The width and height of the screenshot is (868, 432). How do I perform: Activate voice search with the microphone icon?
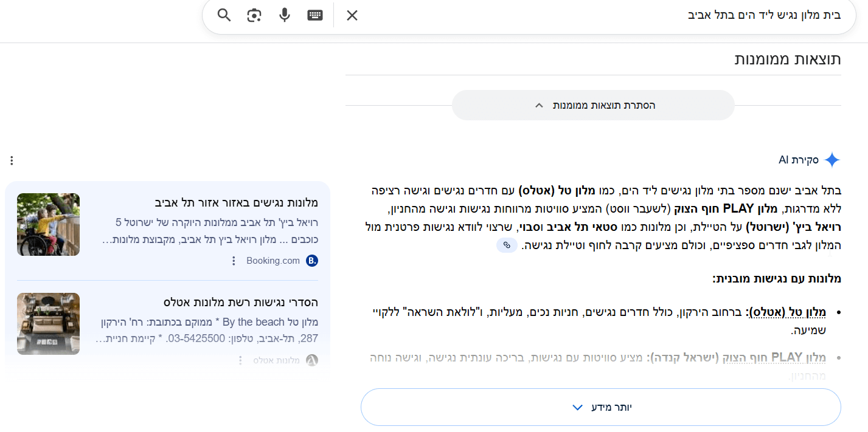coord(284,15)
